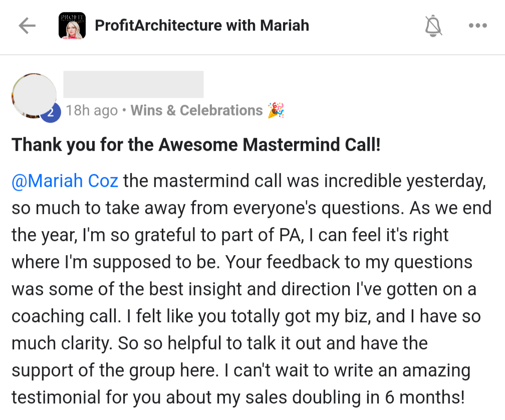
Task: Open the @Mariah Coz mention
Action: (65, 181)
